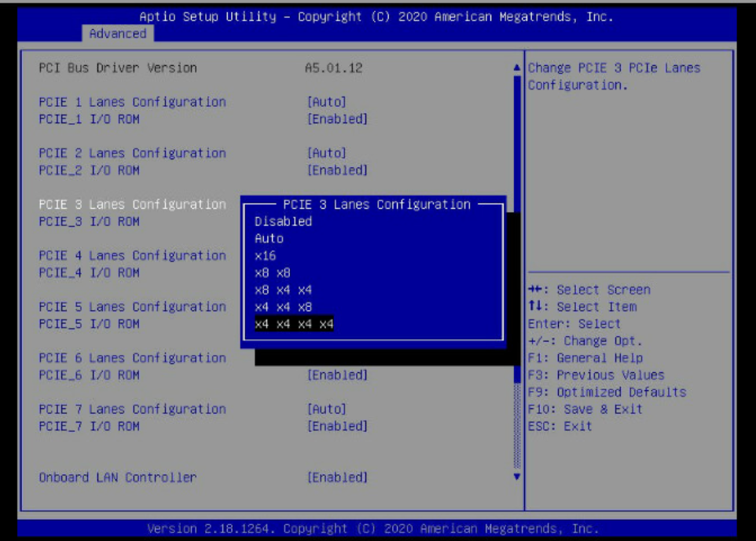The image size is (756, 541).
Task: Open the PCIE 1 Lanes Configuration Auto dropdown
Action: [326, 102]
